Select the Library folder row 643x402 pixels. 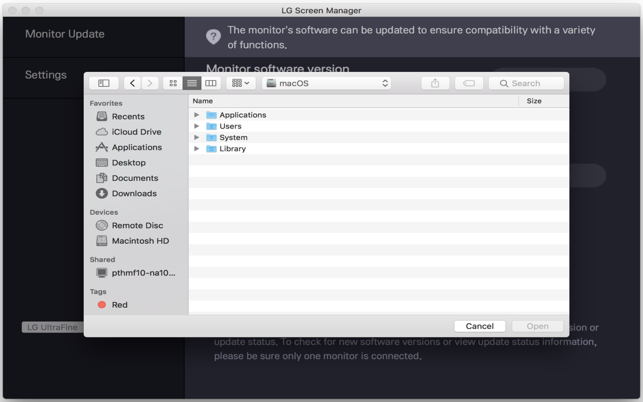[x=379, y=148]
